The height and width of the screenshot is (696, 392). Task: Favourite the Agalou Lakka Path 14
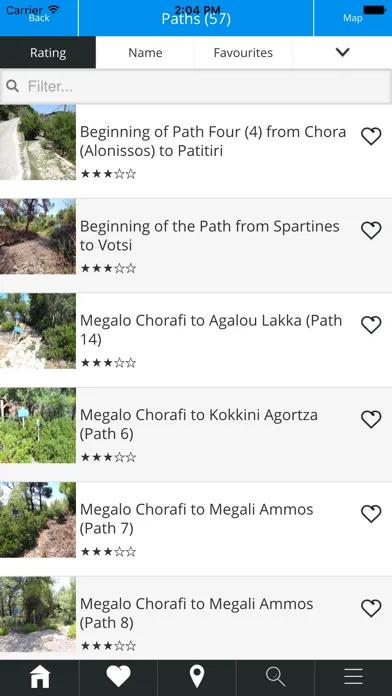pos(371,325)
